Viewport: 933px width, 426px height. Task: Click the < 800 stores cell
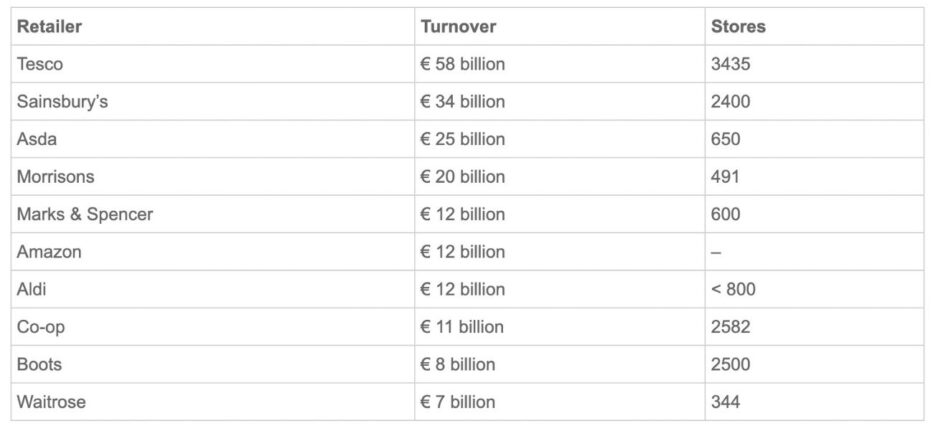pos(733,289)
